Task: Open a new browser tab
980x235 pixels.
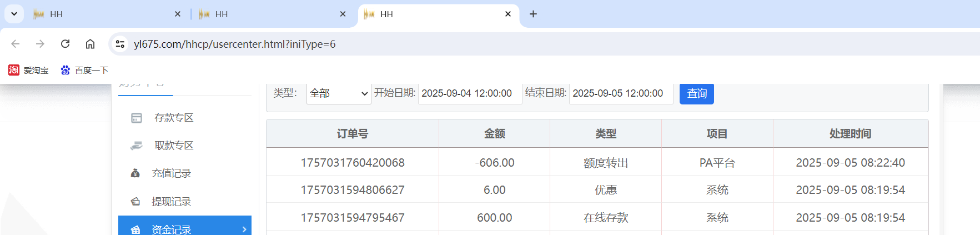Action: 533,14
